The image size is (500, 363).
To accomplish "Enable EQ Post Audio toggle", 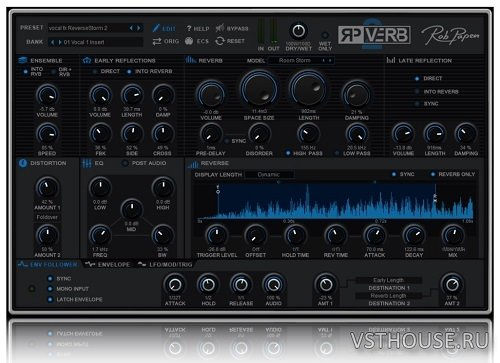I will 125,163.
